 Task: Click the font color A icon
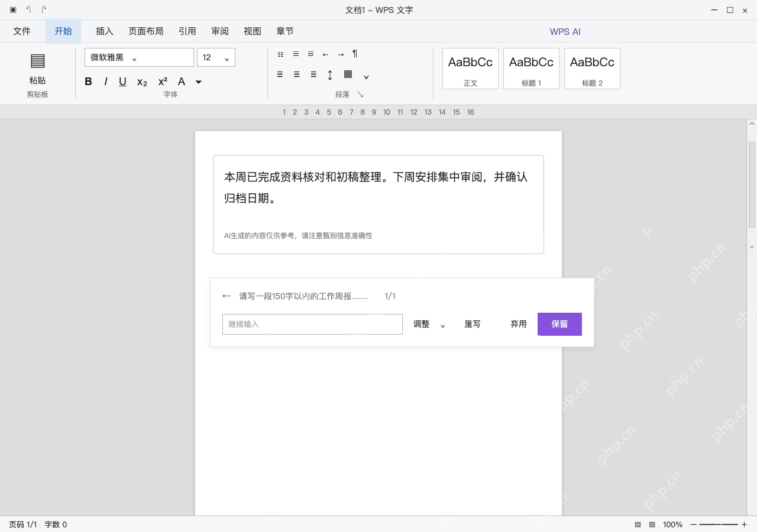tap(182, 82)
